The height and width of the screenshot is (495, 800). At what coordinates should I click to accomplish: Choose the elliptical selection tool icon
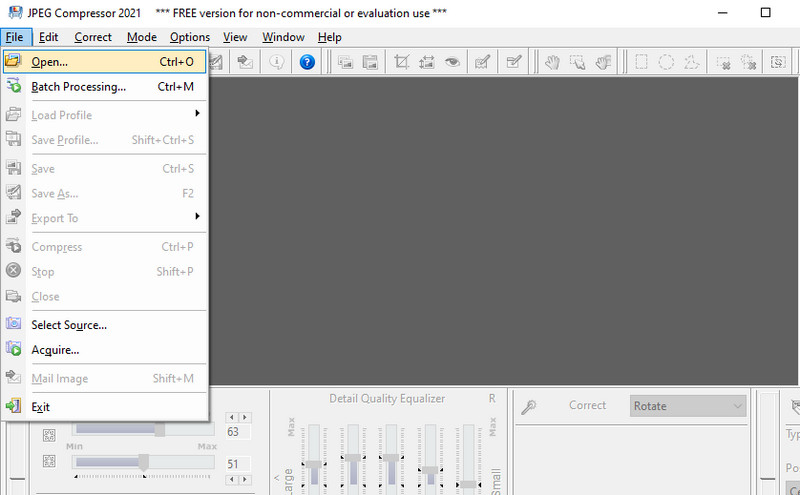click(x=666, y=62)
